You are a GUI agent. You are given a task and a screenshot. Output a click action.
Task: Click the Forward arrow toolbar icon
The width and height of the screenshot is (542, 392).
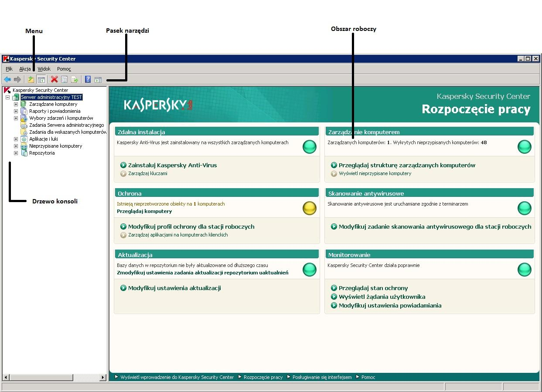pyautogui.click(x=17, y=79)
